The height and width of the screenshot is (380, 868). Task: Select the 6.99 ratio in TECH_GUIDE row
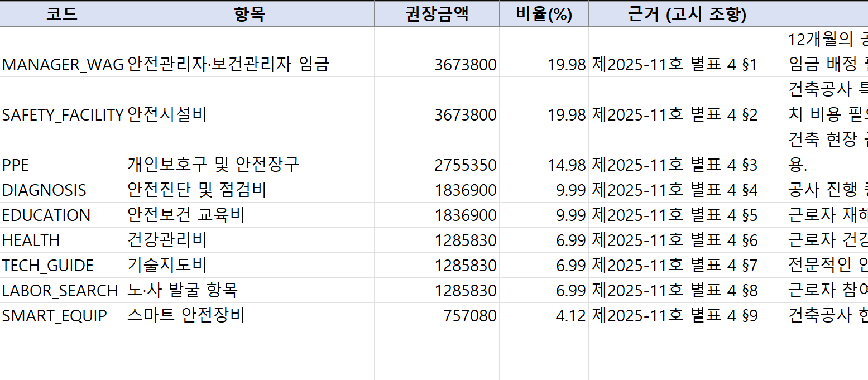[544, 265]
